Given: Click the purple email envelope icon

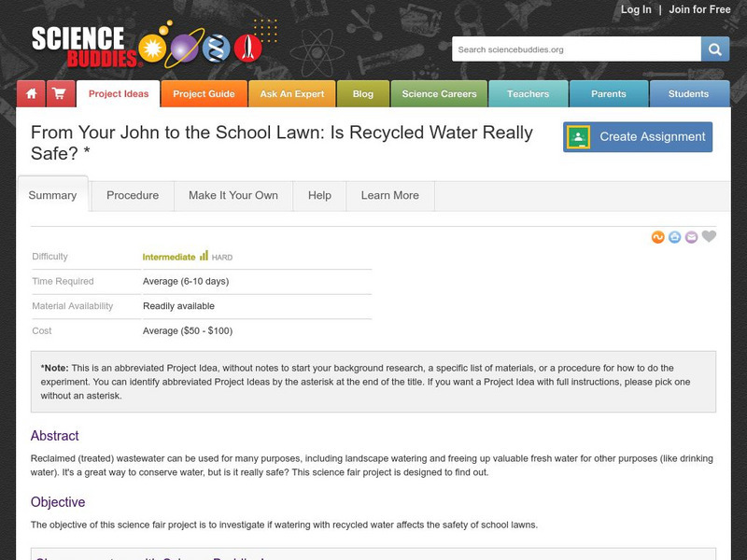Looking at the screenshot, I should (691, 238).
